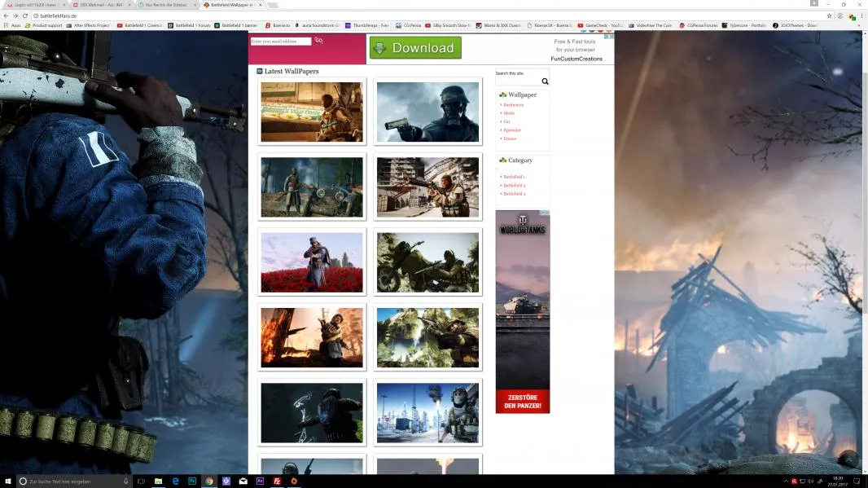The image size is (868, 488).
Task: Click the Cortana microphone icon
Action: click(126, 481)
